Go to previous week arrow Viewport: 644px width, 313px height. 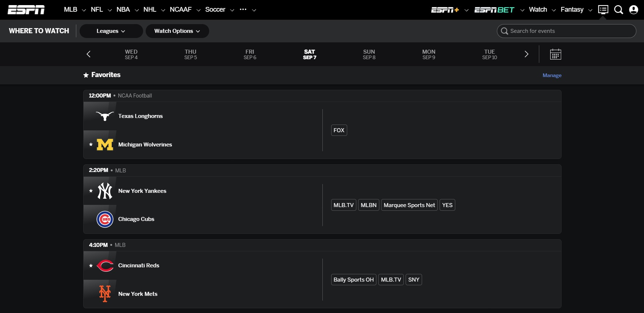coord(88,54)
